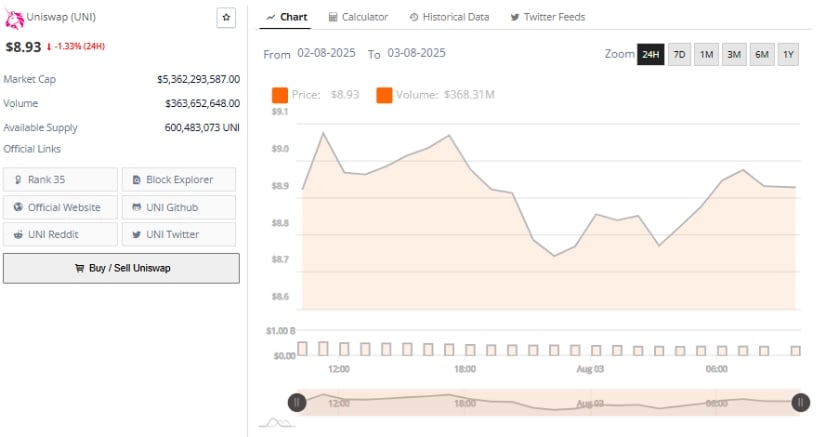
Task: Switch to the Calculator tab
Action: pyautogui.click(x=358, y=17)
